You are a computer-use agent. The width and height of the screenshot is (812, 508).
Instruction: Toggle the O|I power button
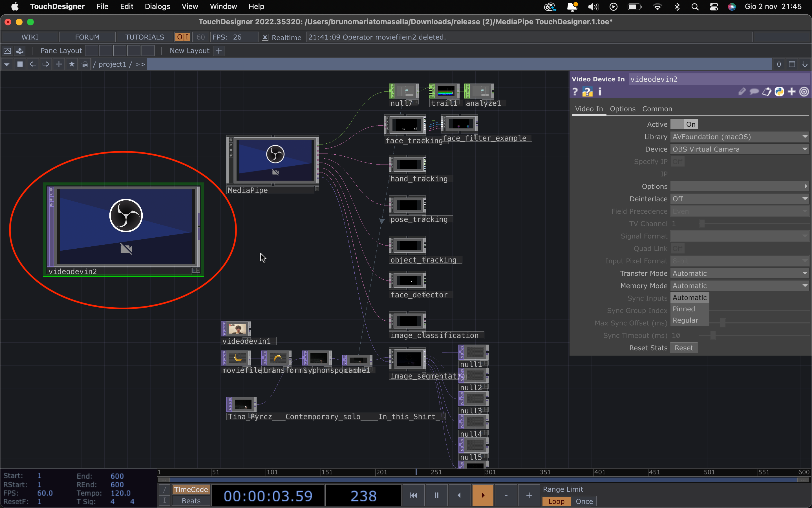[x=183, y=37]
